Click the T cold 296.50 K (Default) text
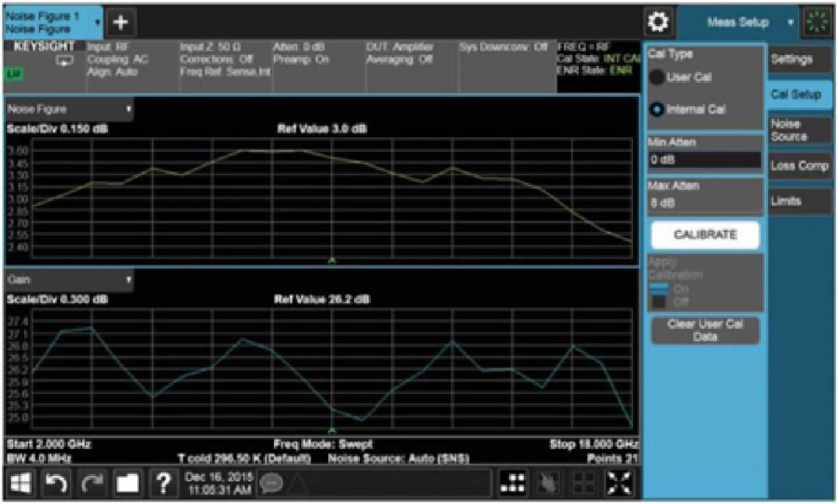 tap(244, 458)
